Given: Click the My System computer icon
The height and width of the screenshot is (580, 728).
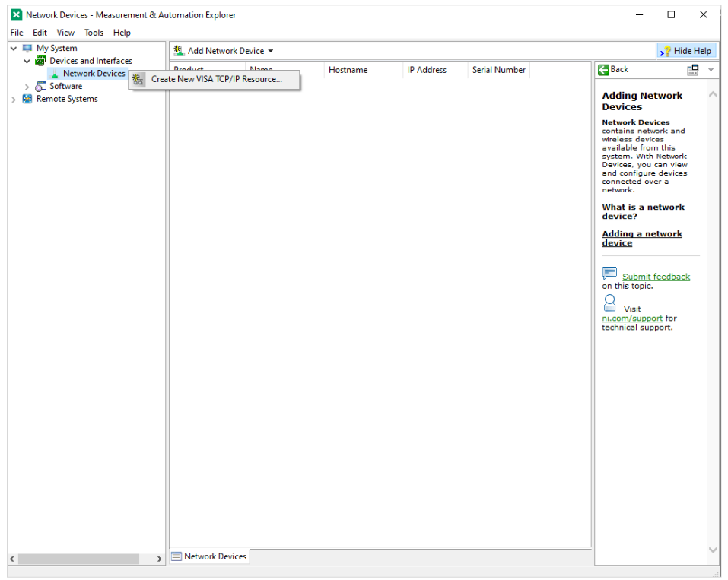Looking at the screenshot, I should [x=27, y=48].
